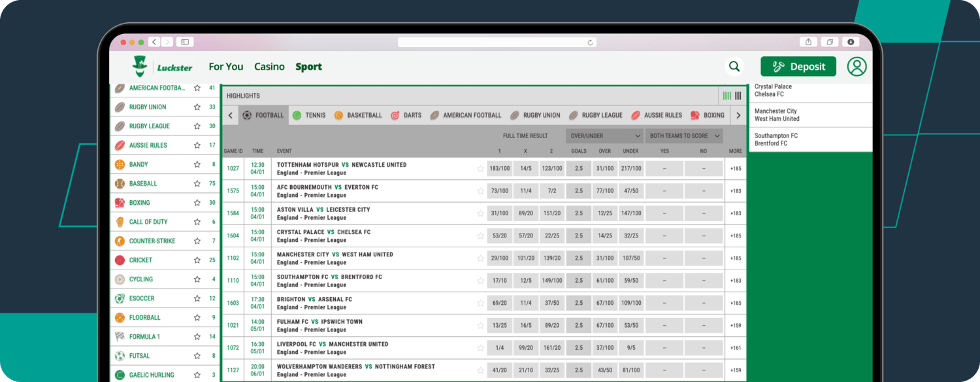
Task: Click the browser share icon
Action: coord(809,42)
